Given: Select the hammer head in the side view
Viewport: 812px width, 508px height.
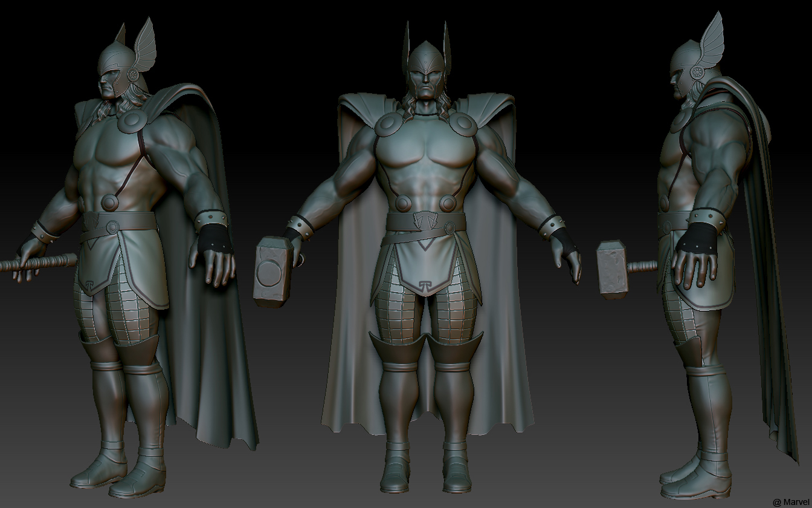Looking at the screenshot, I should (x=613, y=269).
